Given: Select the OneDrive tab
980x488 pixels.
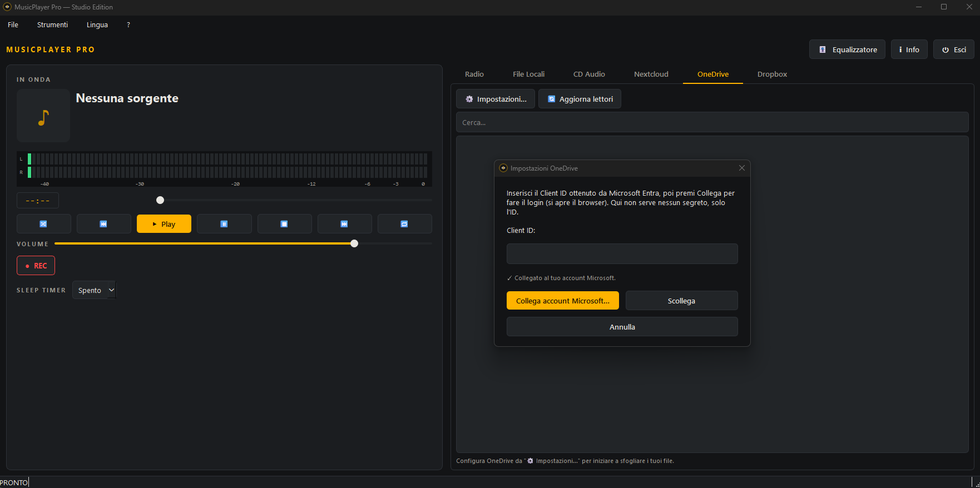Looking at the screenshot, I should tap(713, 74).
